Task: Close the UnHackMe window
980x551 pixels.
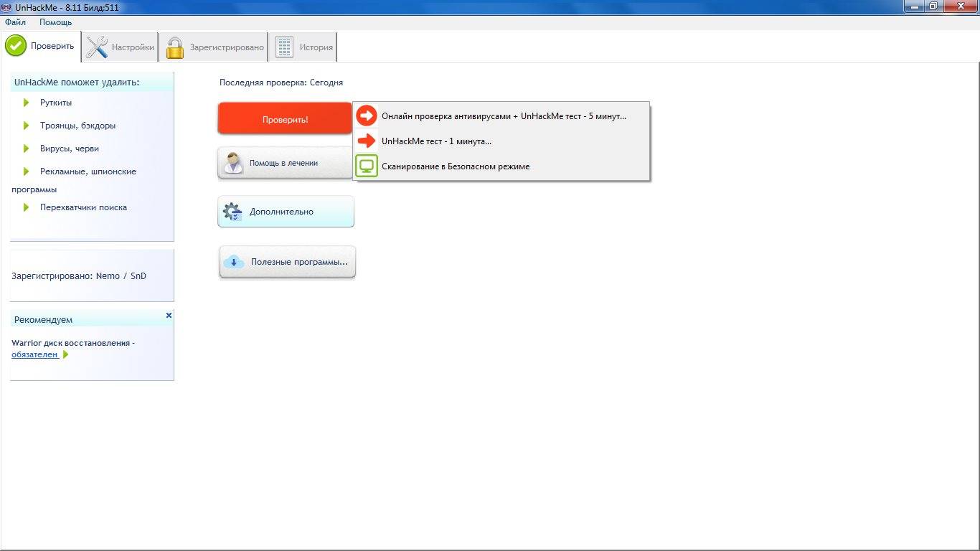Action: [960, 6]
